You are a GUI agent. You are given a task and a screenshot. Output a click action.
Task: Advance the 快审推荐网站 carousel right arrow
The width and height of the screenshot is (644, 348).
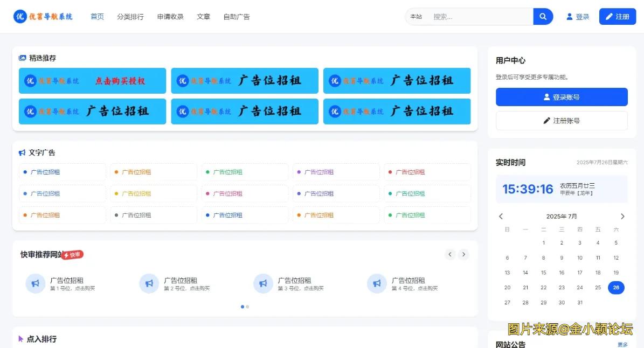463,254
